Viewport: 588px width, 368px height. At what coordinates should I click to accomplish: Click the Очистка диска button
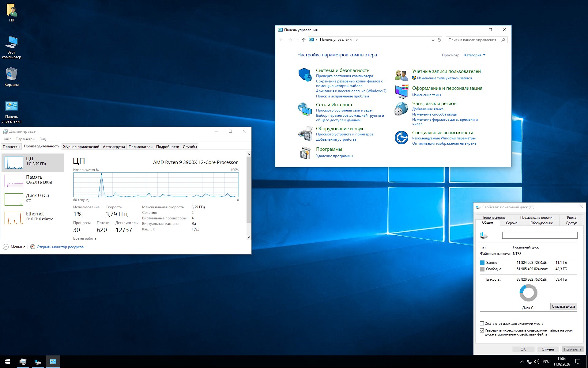click(x=563, y=306)
